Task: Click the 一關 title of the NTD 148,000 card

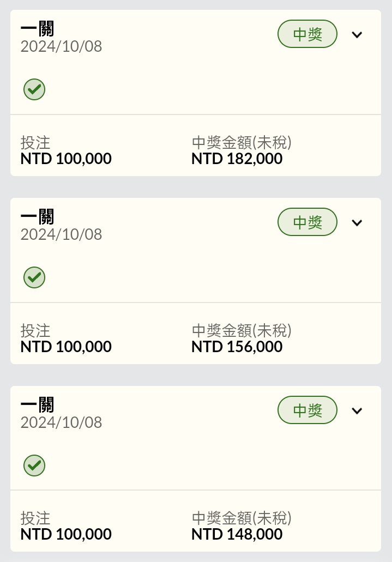Action: pos(38,404)
